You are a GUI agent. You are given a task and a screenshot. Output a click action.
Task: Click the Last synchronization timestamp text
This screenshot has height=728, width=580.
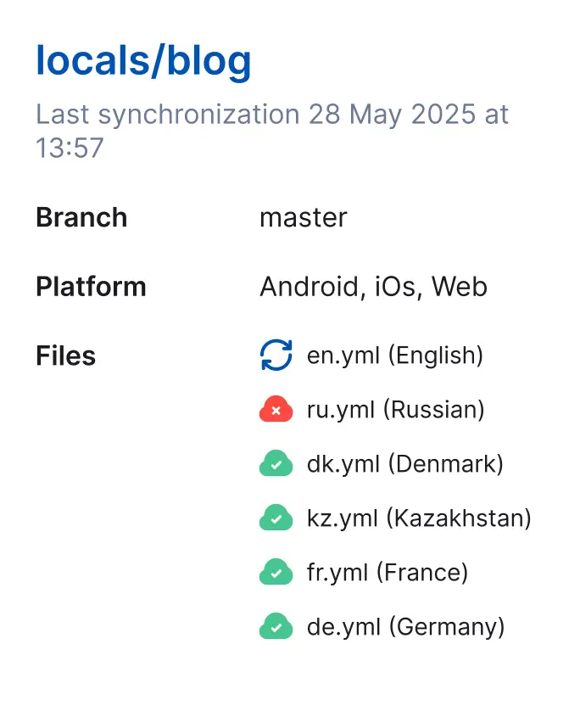(x=272, y=131)
